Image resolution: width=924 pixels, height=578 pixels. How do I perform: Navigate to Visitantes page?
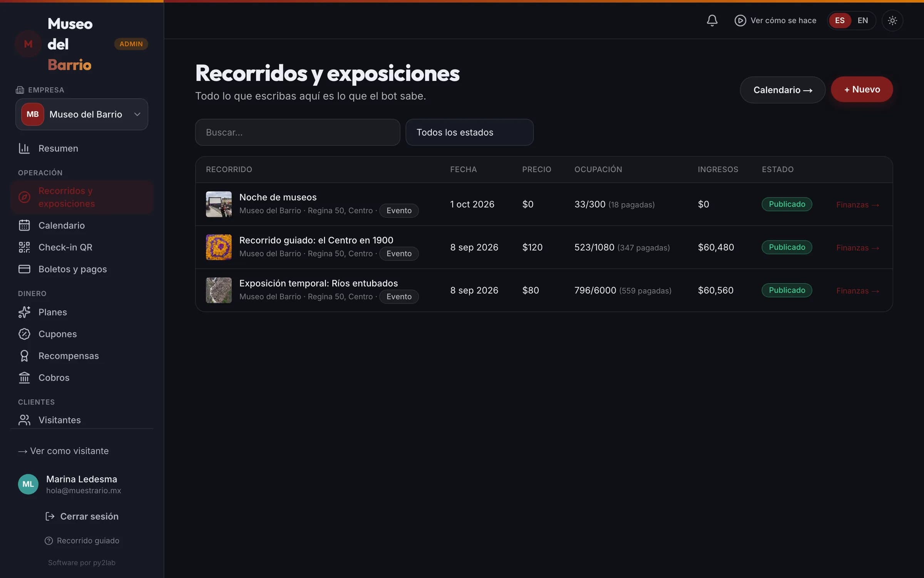pyautogui.click(x=82, y=420)
